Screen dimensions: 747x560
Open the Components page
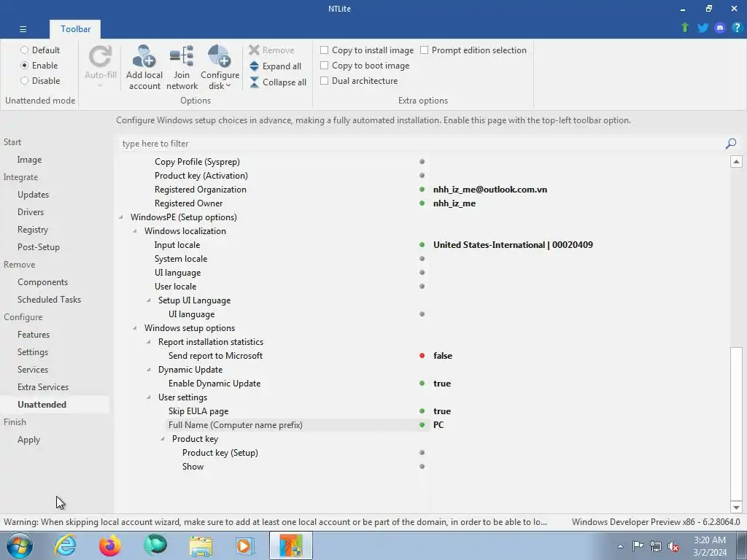43,282
